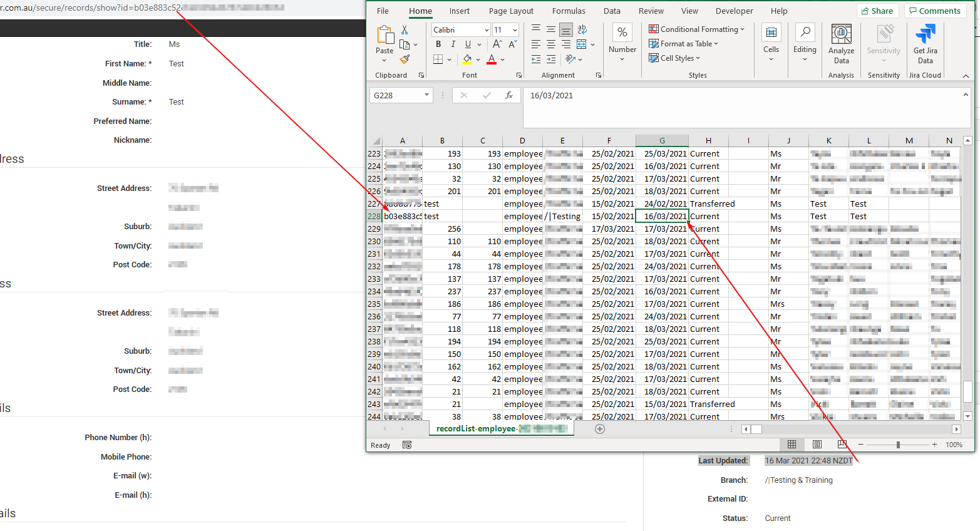
Task: Click vertical scrollbar down arrow
Action: [x=967, y=416]
